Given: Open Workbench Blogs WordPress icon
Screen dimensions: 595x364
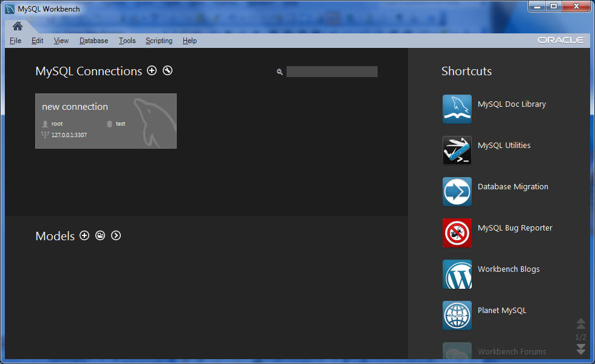Looking at the screenshot, I should [x=457, y=274].
